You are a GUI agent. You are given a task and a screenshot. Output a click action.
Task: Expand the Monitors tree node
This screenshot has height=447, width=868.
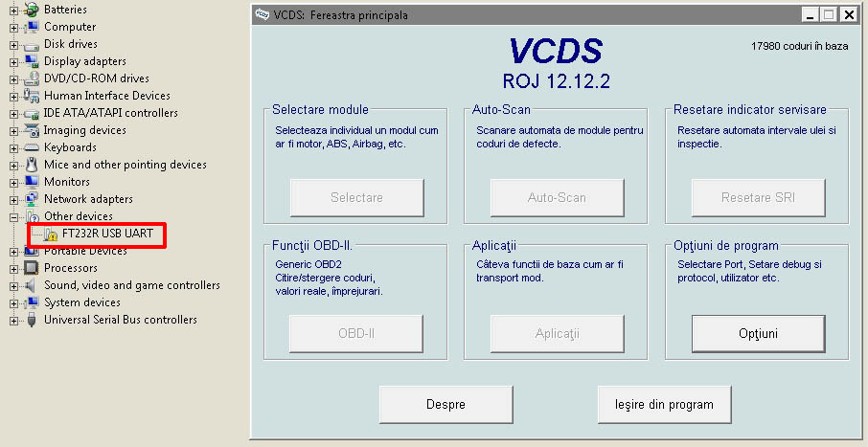13,183
